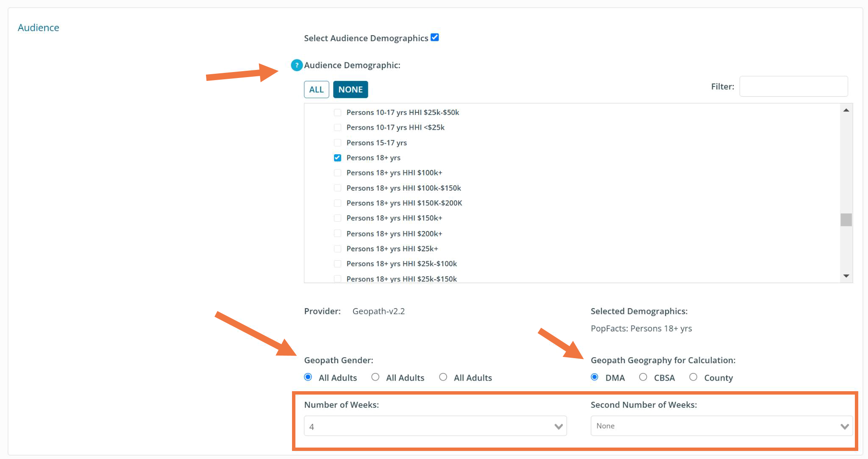Image resolution: width=868 pixels, height=459 pixels.
Task: Click the ALL button
Action: tap(317, 89)
